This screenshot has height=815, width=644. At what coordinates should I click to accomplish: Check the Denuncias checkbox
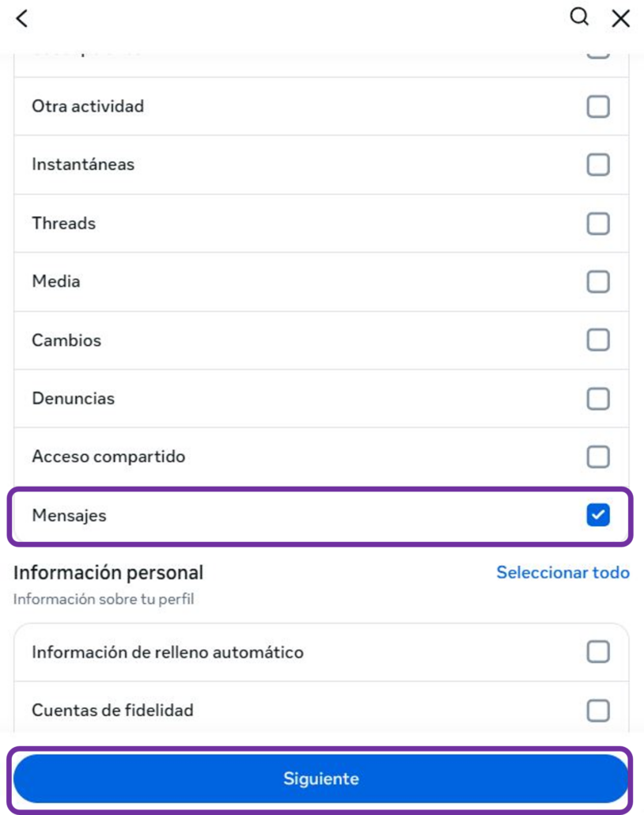point(600,398)
